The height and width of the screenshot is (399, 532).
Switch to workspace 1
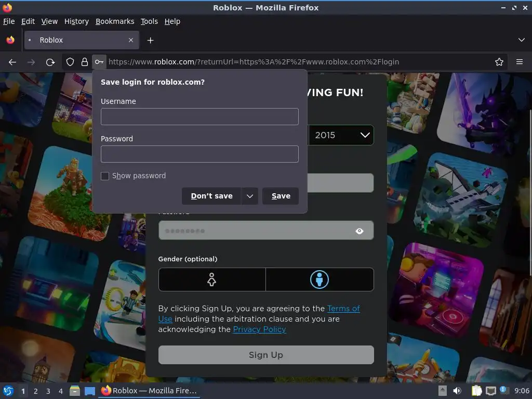click(23, 391)
